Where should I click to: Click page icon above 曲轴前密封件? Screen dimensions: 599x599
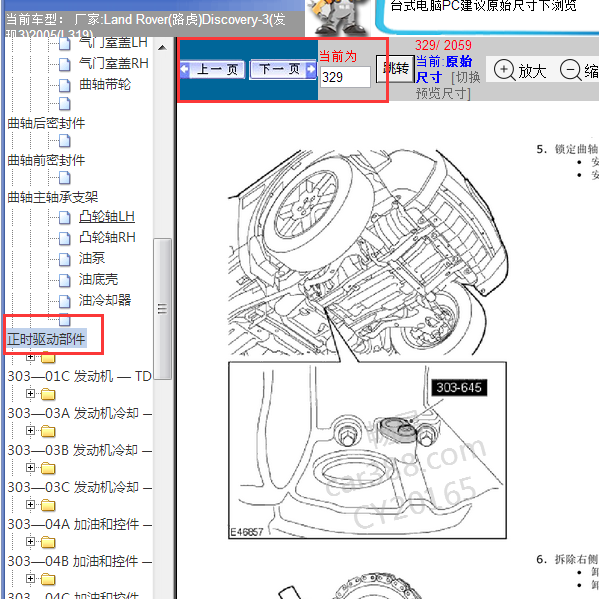(x=65, y=141)
